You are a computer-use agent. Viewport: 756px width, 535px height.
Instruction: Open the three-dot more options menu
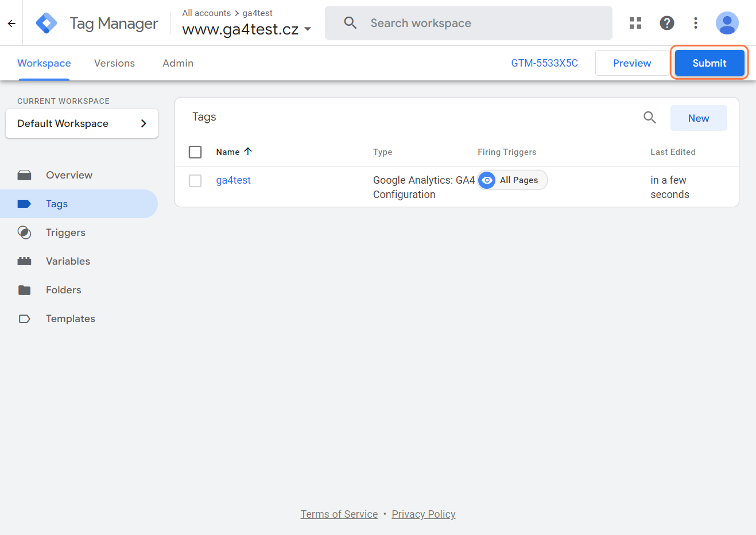click(696, 23)
